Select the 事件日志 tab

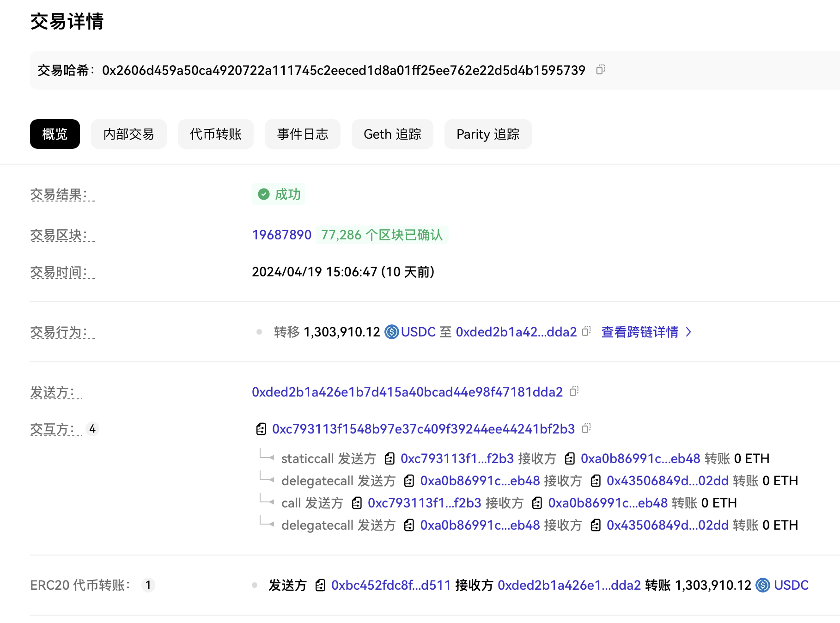(302, 134)
